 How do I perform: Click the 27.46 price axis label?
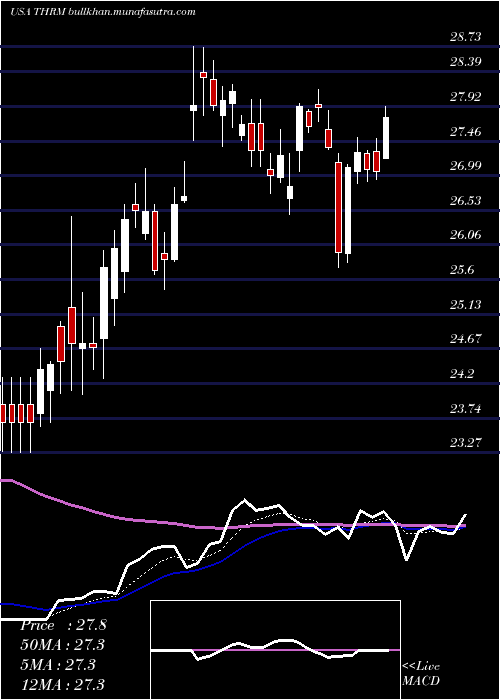tap(466, 132)
